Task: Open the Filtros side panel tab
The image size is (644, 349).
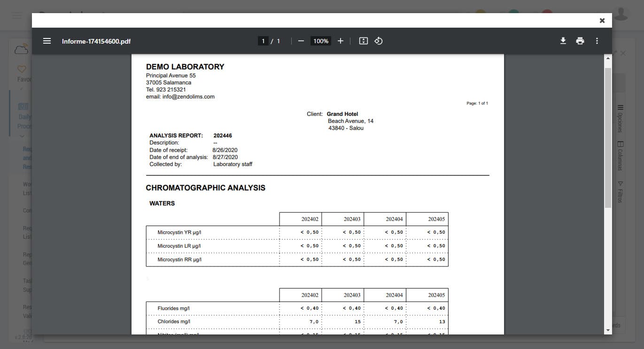Action: tap(620, 192)
